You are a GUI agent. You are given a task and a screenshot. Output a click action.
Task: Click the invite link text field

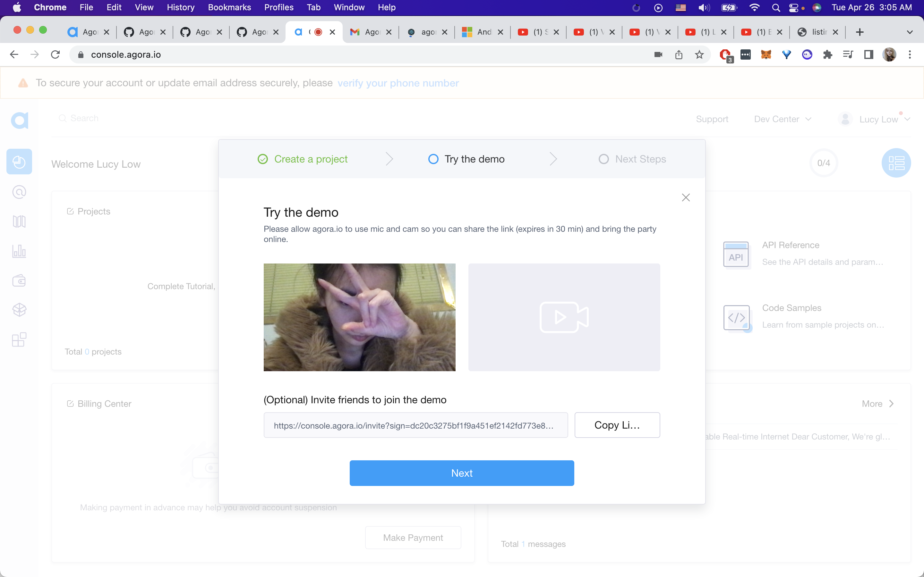tap(415, 425)
